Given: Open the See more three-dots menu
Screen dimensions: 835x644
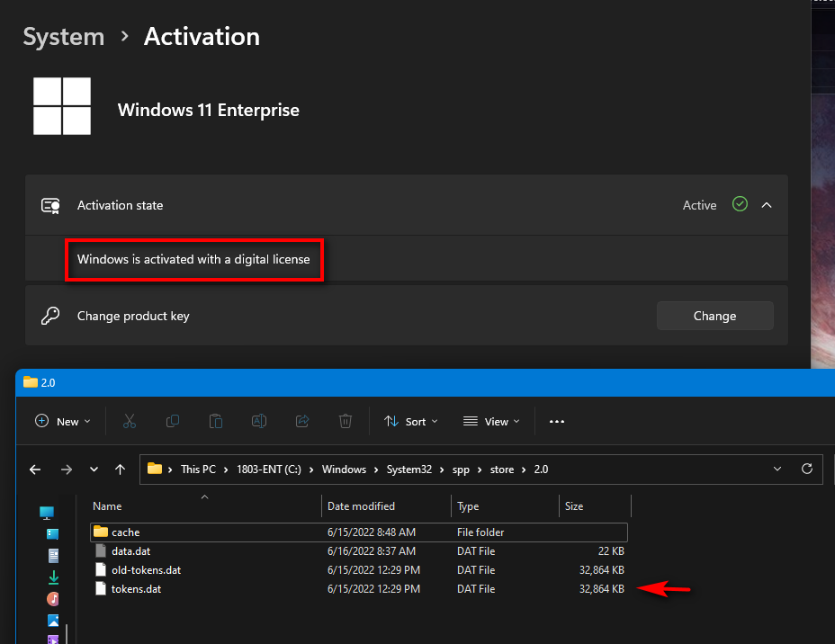Looking at the screenshot, I should pos(556,422).
